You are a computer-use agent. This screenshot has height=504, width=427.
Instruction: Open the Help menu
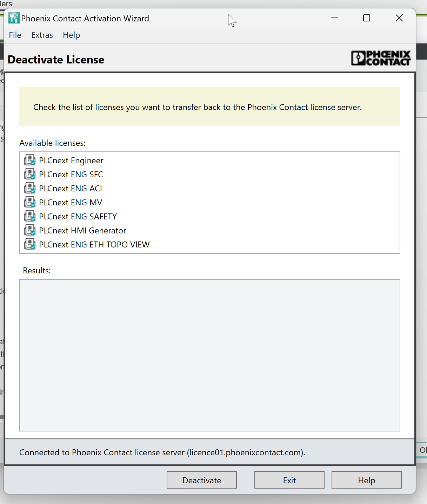[72, 35]
